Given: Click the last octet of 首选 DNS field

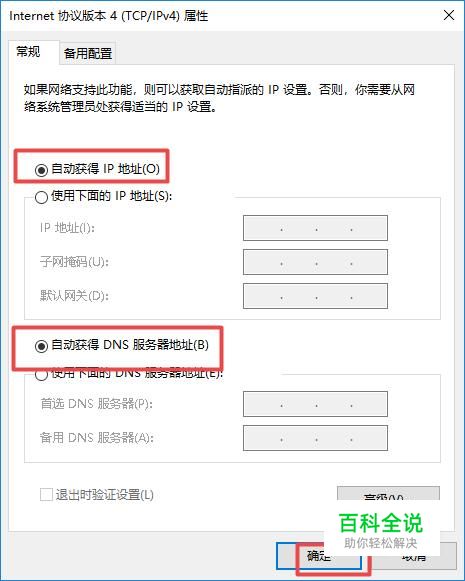Looking at the screenshot, I should coord(369,404).
